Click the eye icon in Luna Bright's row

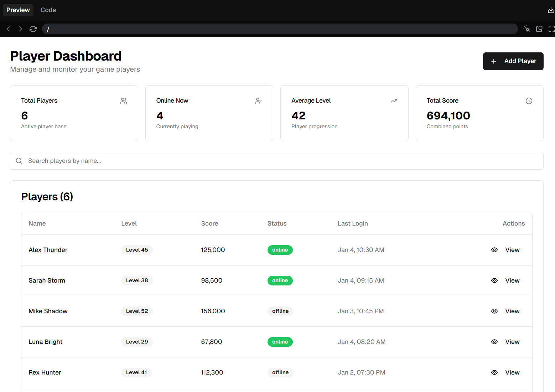494,342
